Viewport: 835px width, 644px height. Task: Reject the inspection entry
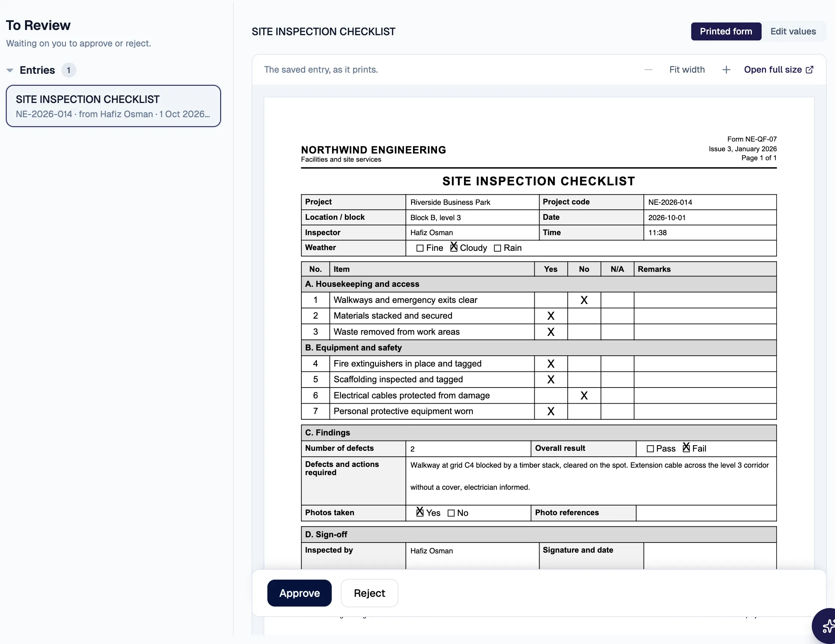click(369, 593)
